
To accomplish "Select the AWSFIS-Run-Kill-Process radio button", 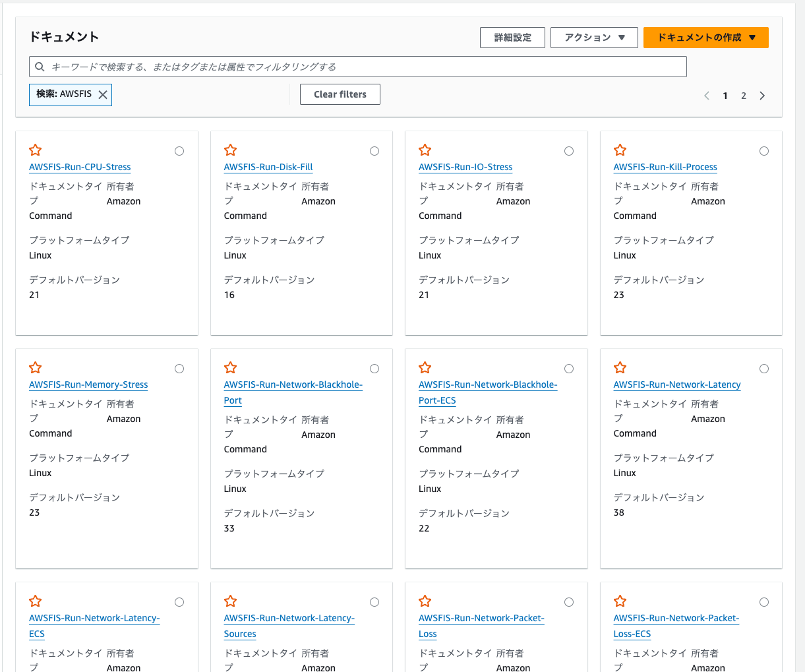I will point(764,151).
